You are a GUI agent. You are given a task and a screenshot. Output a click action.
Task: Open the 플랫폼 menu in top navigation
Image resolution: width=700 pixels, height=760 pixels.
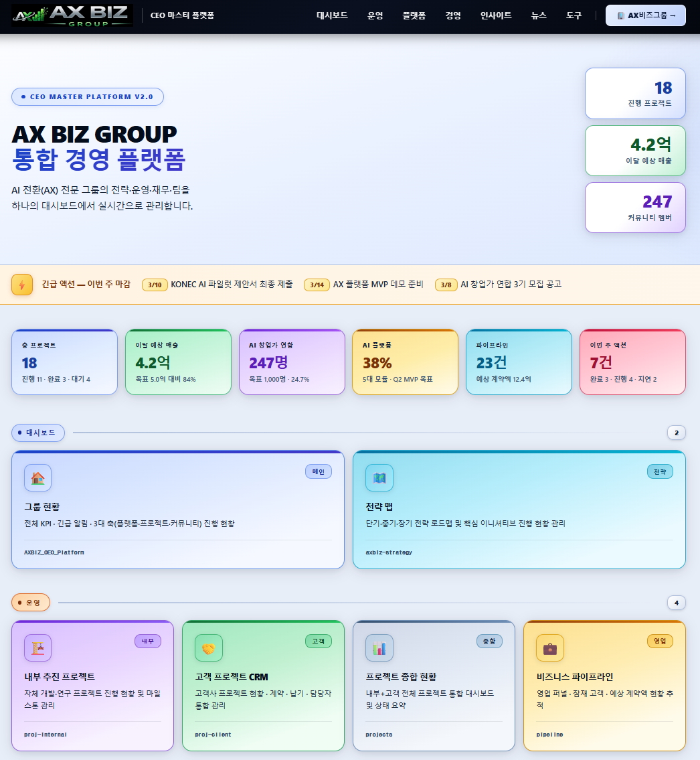point(414,15)
